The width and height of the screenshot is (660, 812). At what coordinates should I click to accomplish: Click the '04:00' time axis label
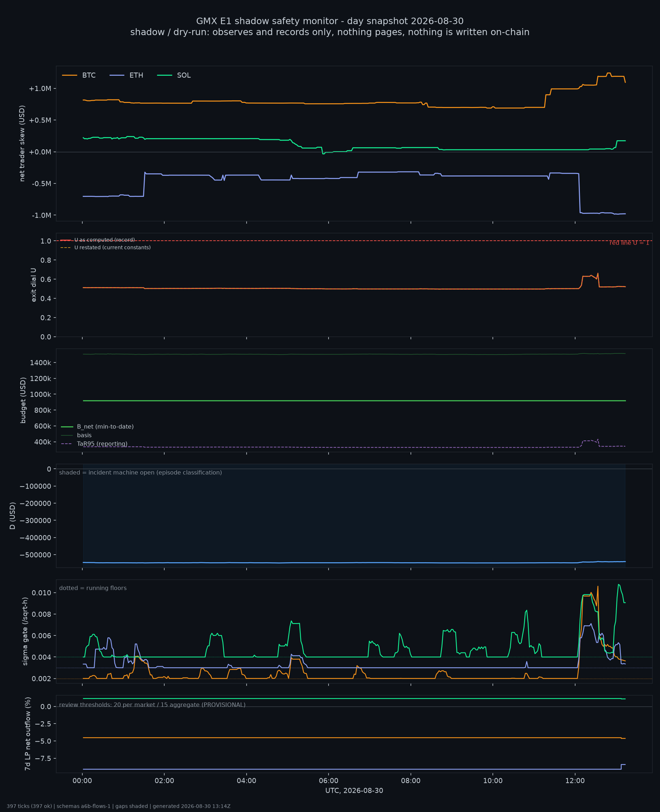(x=246, y=781)
